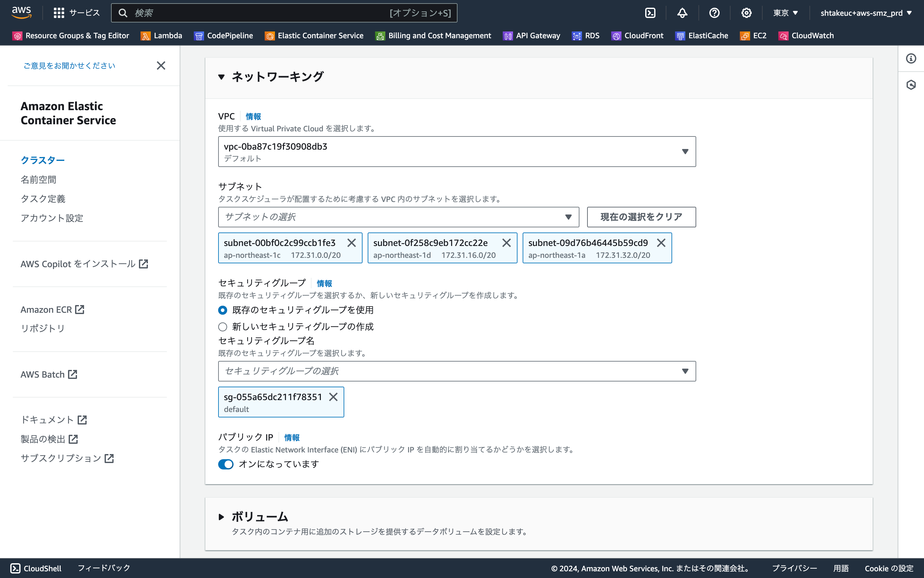Open セキュリティグループ 情報 link
Viewport: 924px width, 578px height.
[x=324, y=283]
